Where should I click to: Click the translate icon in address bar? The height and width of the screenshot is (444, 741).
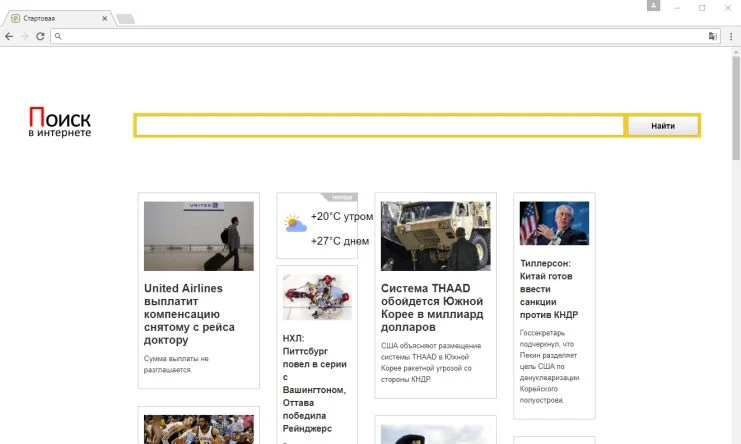coord(712,36)
